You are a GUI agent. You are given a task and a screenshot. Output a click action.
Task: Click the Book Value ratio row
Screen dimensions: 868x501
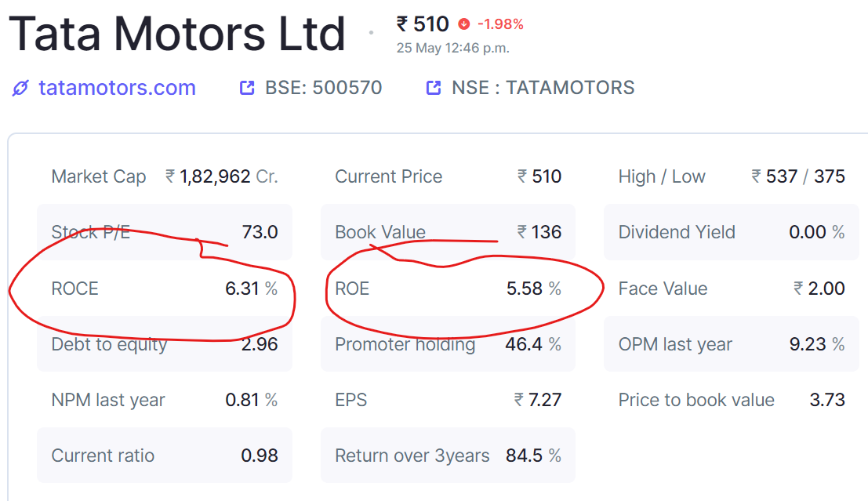[x=448, y=232]
